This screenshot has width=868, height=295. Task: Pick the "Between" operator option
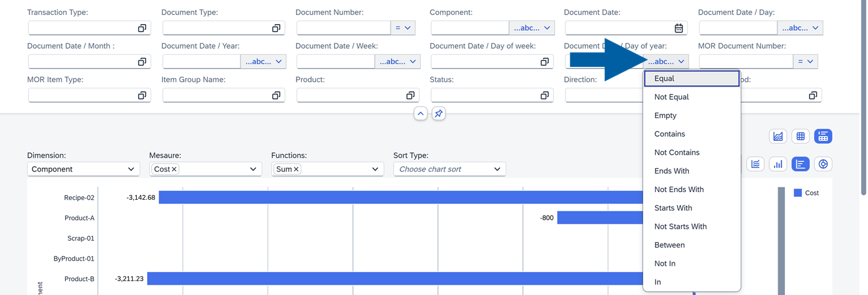pyautogui.click(x=670, y=245)
